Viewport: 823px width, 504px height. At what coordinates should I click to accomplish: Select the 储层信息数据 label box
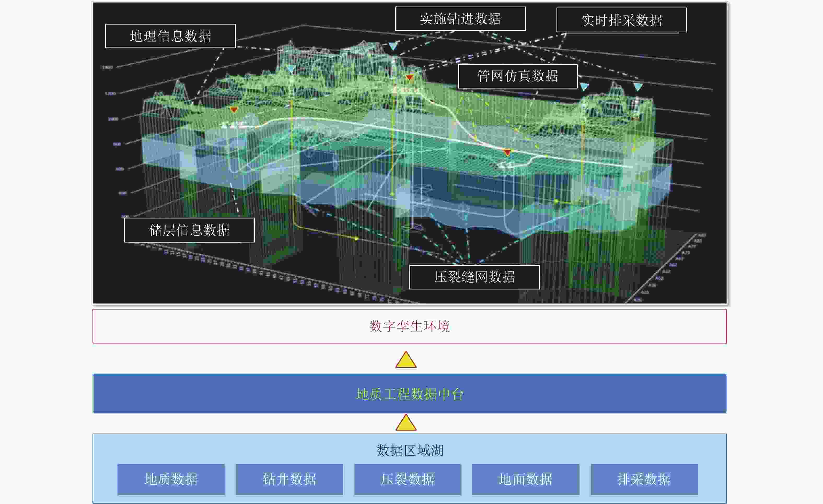(189, 230)
